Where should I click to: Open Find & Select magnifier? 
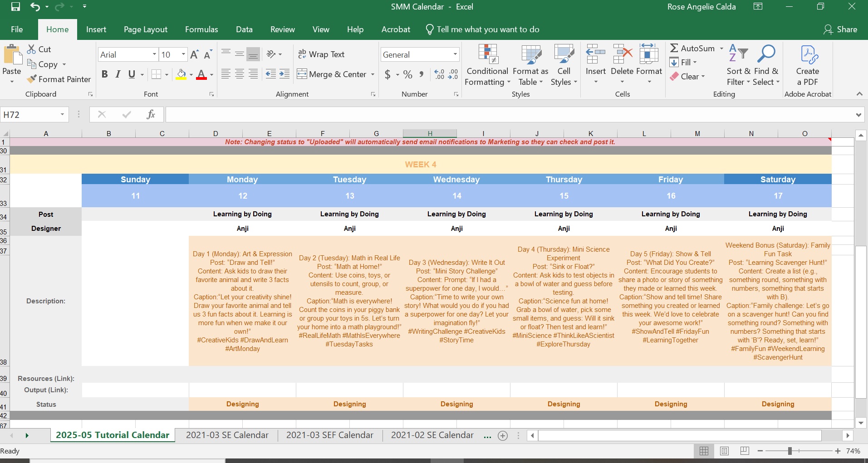tap(766, 54)
